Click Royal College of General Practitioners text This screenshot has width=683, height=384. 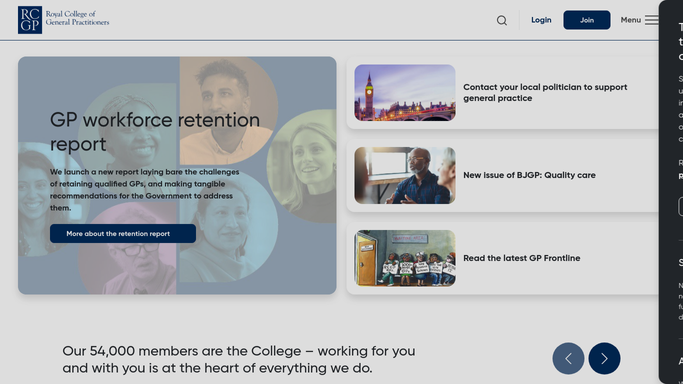(78, 18)
